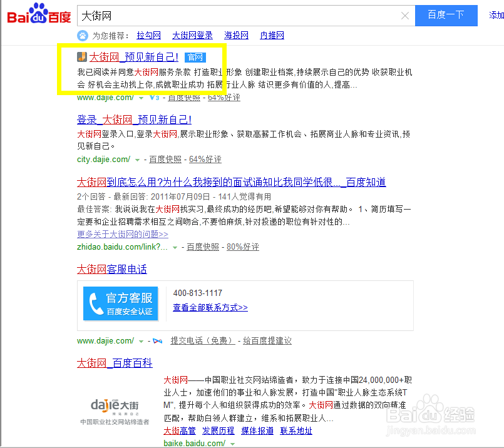Open 提交电话（免费） link
This screenshot has height=448, width=504.
click(203, 341)
